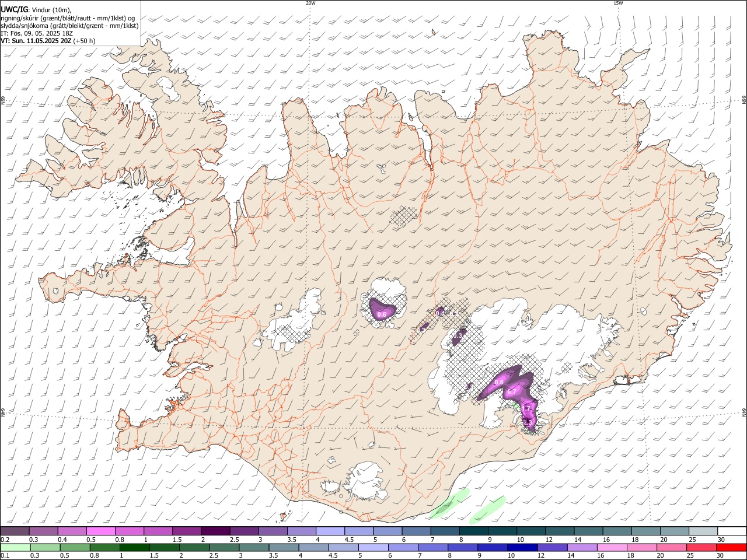Select the lower scale swatch labeled 8
747x560 pixels.
(x=463, y=547)
